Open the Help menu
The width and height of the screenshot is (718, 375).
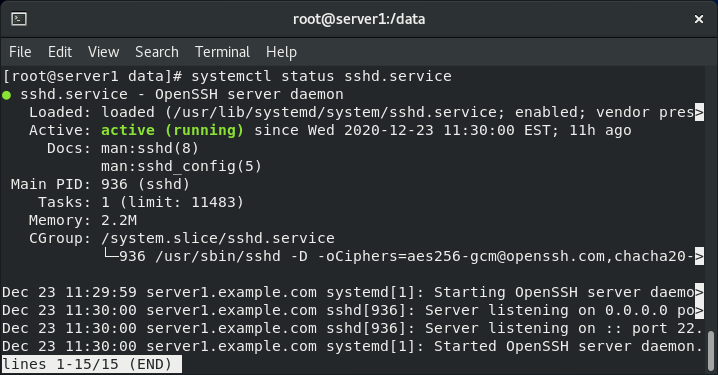(x=281, y=52)
